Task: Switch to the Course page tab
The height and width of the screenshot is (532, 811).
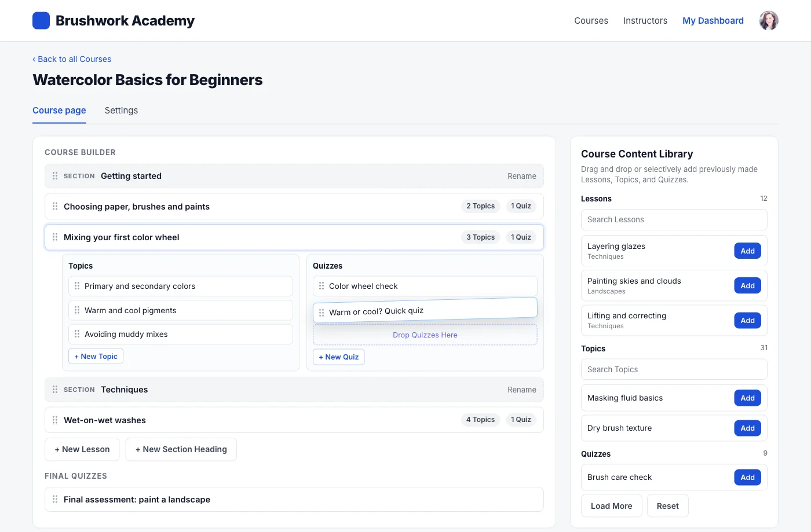Action: click(x=59, y=111)
